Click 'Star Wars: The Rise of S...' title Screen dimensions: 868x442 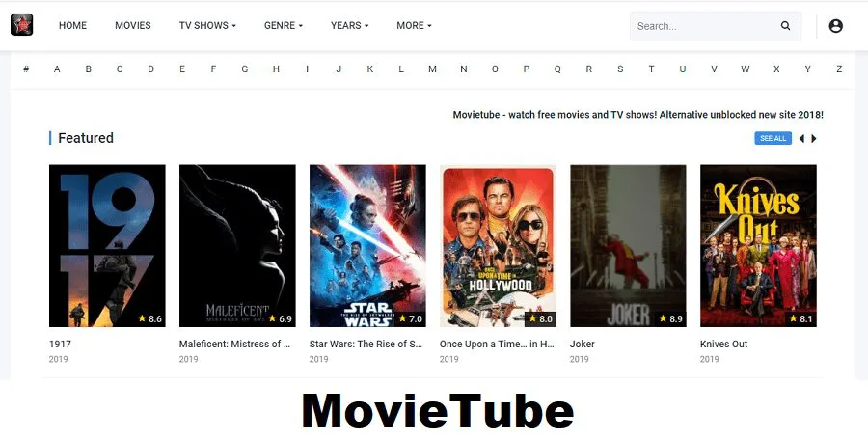point(366,344)
